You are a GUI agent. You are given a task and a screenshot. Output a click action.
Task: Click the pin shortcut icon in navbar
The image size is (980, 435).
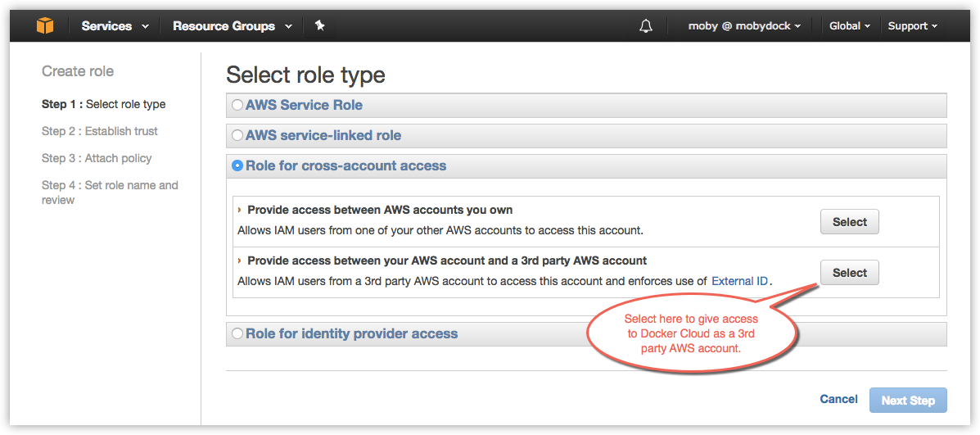320,26
